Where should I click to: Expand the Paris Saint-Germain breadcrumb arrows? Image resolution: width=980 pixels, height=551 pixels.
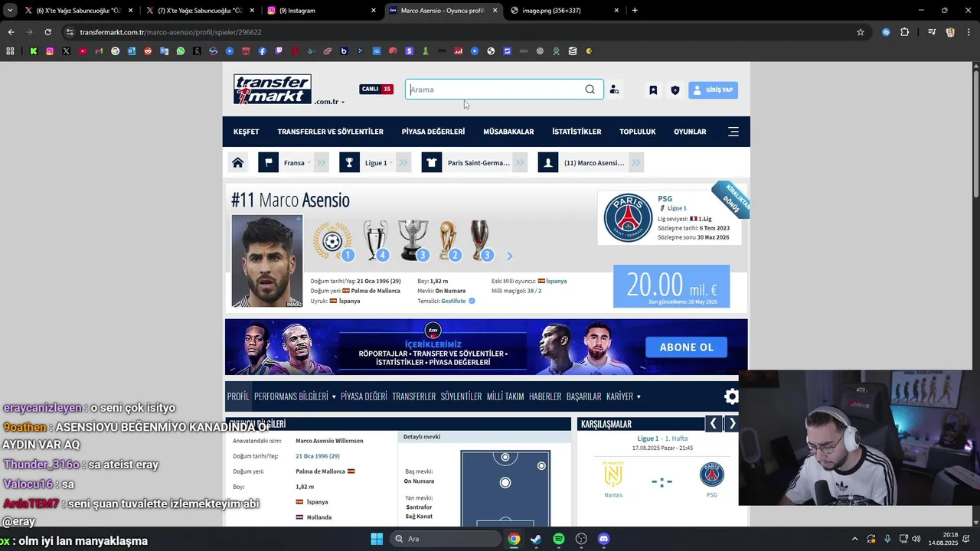point(520,162)
